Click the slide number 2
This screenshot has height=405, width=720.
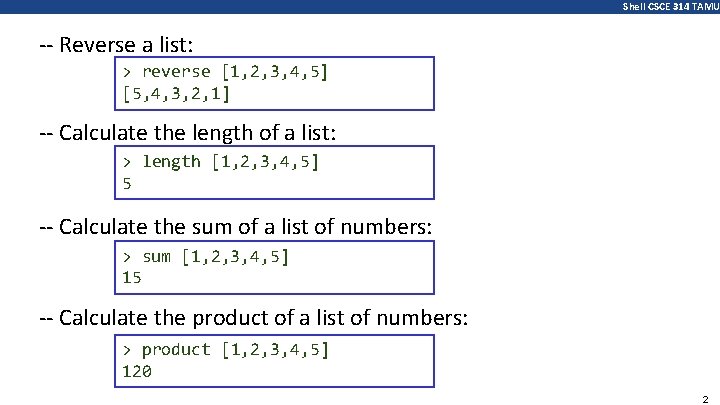tap(705, 397)
